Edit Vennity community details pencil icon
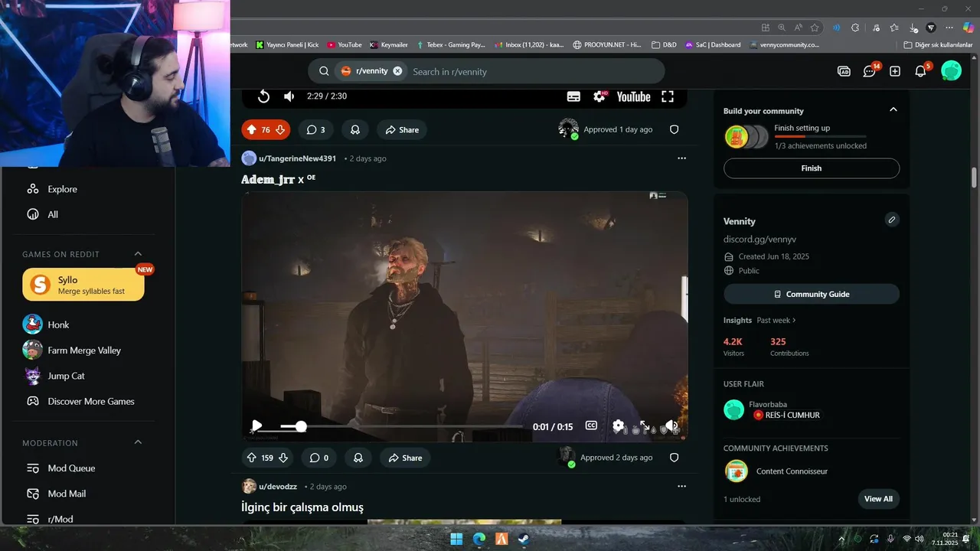The width and height of the screenshot is (980, 551). click(x=892, y=220)
